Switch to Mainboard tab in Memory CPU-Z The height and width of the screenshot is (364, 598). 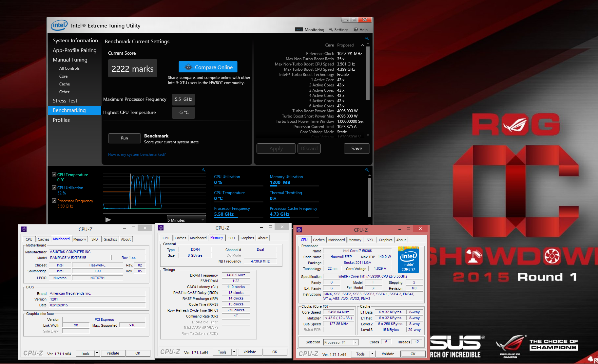[x=198, y=238]
